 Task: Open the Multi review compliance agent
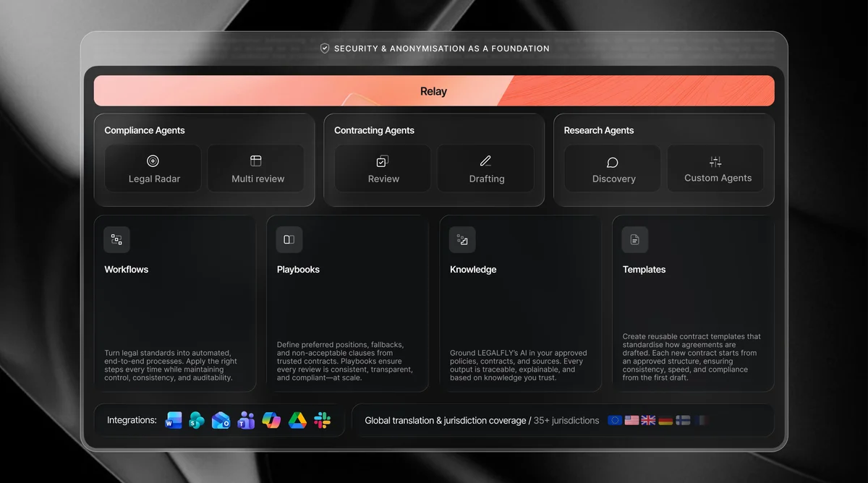click(255, 168)
